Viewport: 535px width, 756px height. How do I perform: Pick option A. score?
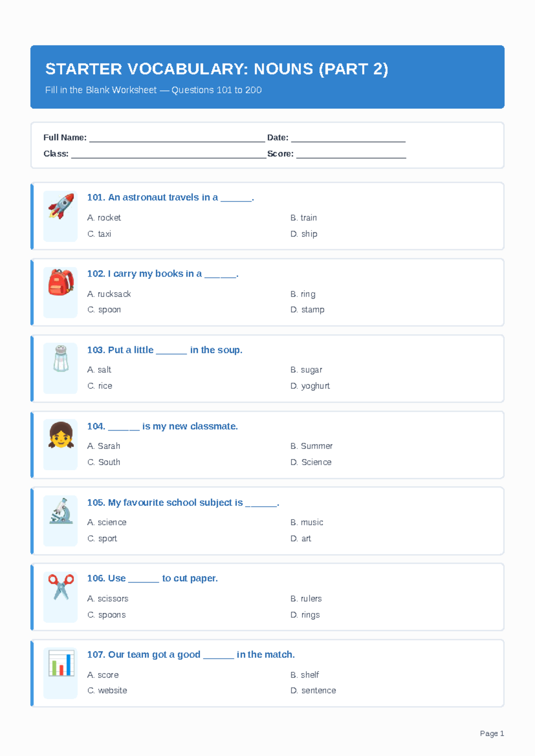point(103,675)
